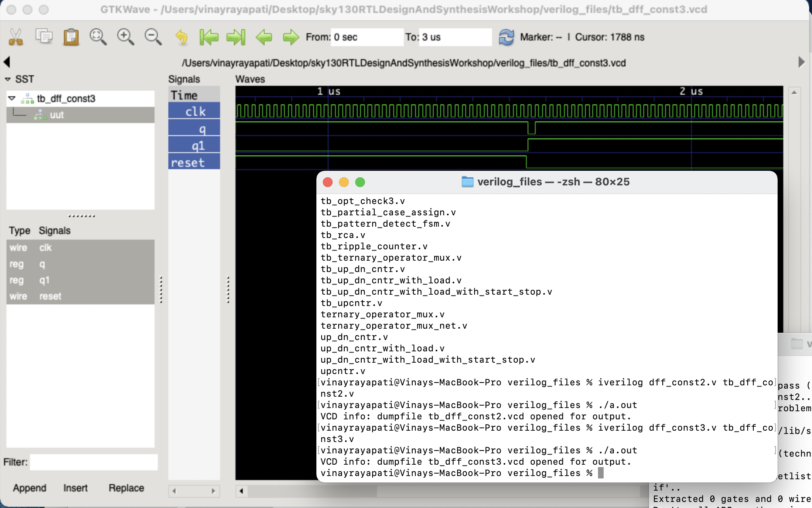The height and width of the screenshot is (508, 812).
Task: Select the clk signal in Signals pane
Action: click(194, 111)
